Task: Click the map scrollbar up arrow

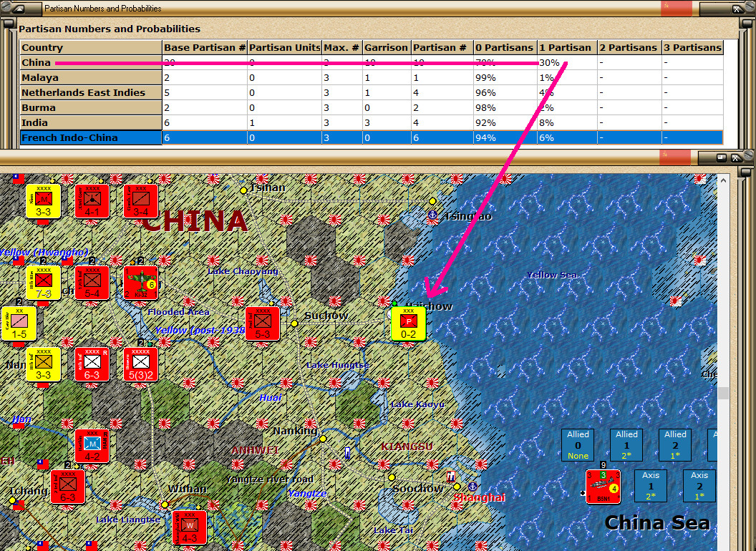Action: coord(723,180)
